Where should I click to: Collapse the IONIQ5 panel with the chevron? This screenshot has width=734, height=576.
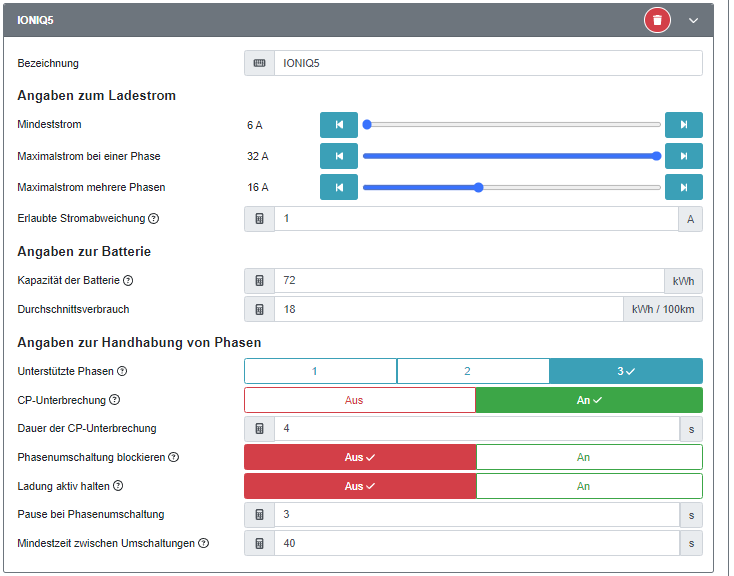[x=693, y=20]
